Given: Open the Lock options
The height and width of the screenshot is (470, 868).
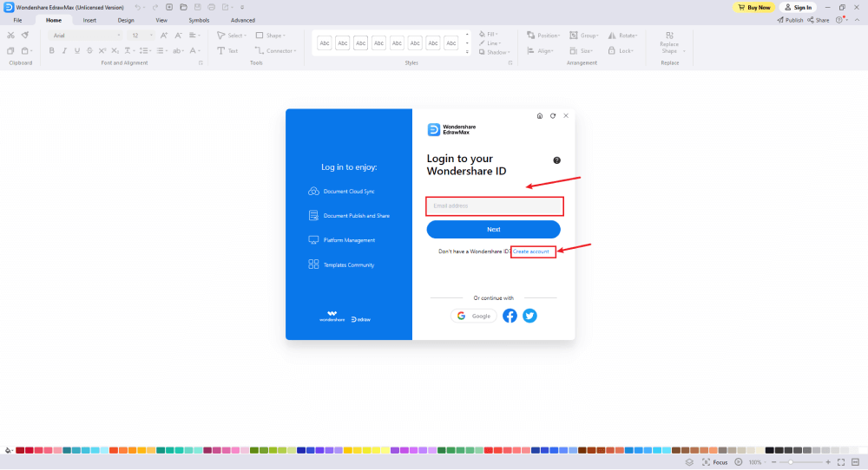Looking at the screenshot, I should click(x=621, y=51).
